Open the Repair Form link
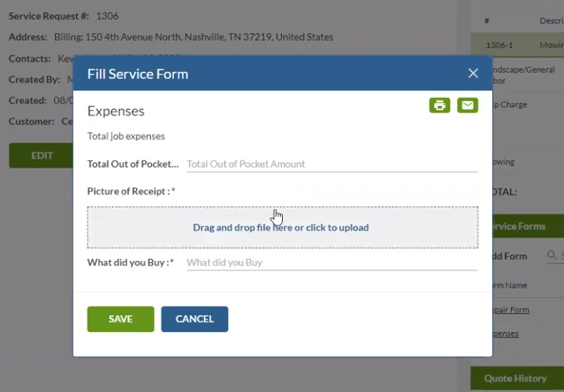 [x=509, y=310]
